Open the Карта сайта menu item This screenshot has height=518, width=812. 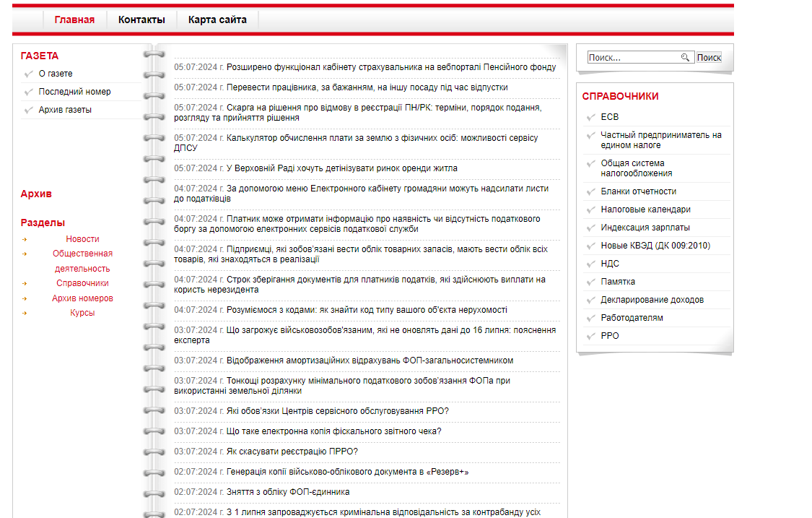(x=217, y=20)
